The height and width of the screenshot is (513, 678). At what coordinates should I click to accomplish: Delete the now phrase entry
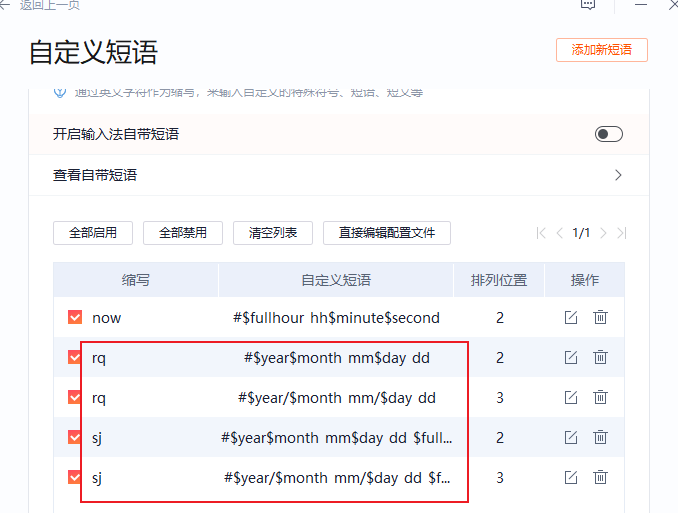(x=600, y=317)
